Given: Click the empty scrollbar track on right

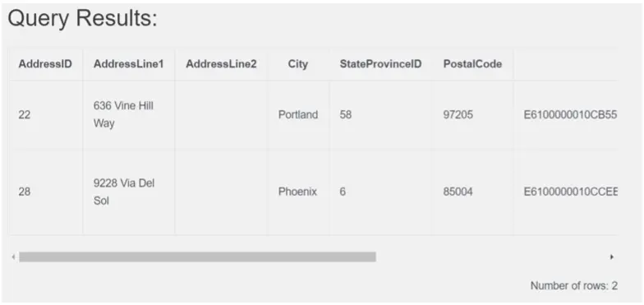Looking at the screenshot, I should pyautogui.click(x=491, y=256).
